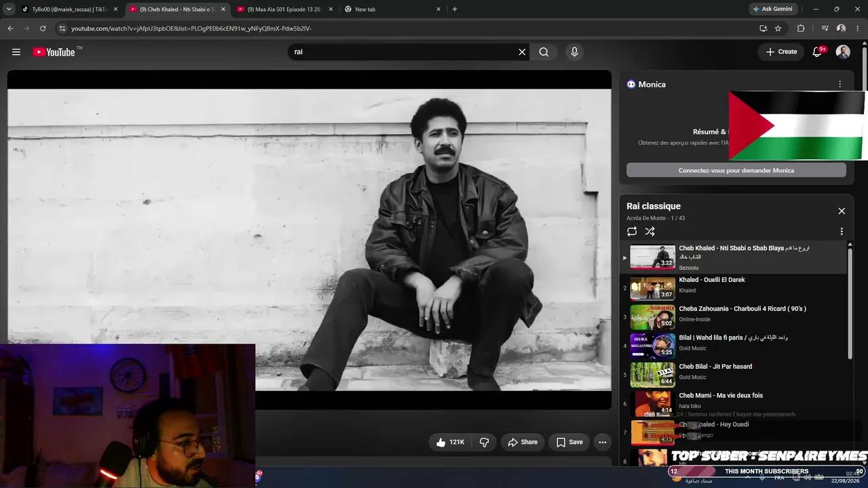Viewport: 868px width, 488px height.
Task: Open the Sezoolu channel from playlist item
Action: point(689,268)
